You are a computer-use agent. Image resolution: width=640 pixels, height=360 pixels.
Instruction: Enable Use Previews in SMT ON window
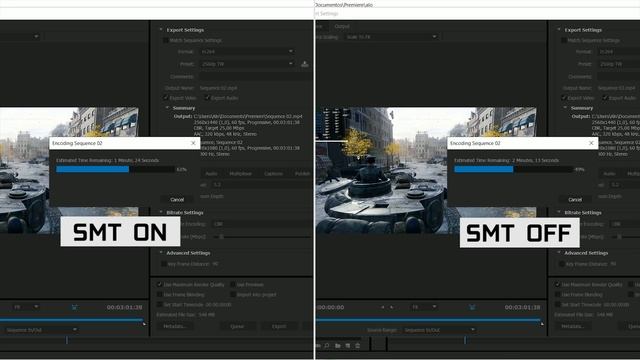coord(233,284)
